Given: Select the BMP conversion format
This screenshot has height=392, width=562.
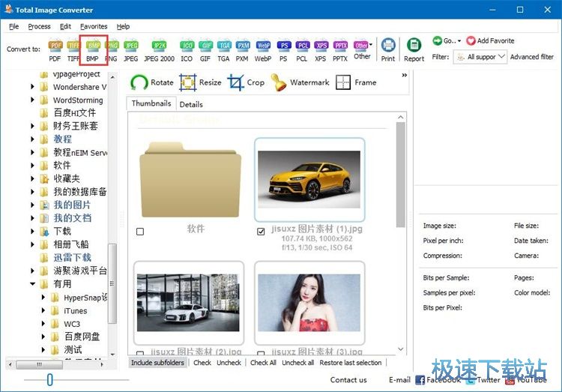Looking at the screenshot, I should [x=93, y=49].
